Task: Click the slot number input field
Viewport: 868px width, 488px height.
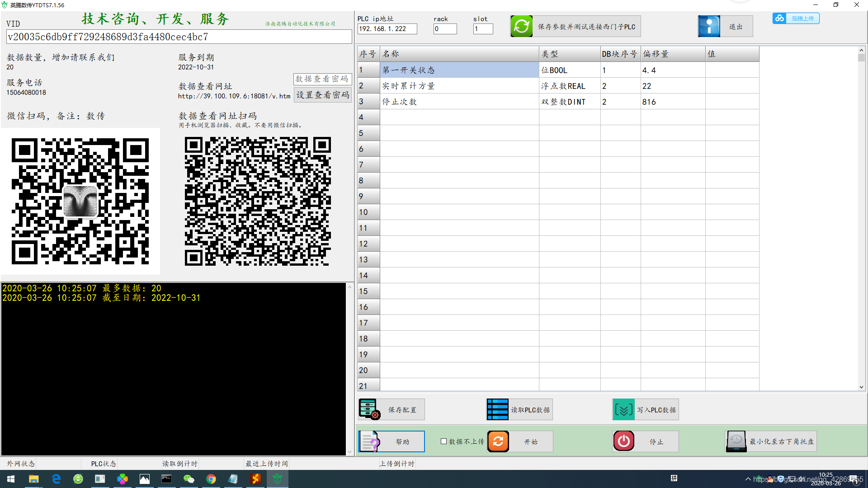Action: pyautogui.click(x=482, y=29)
